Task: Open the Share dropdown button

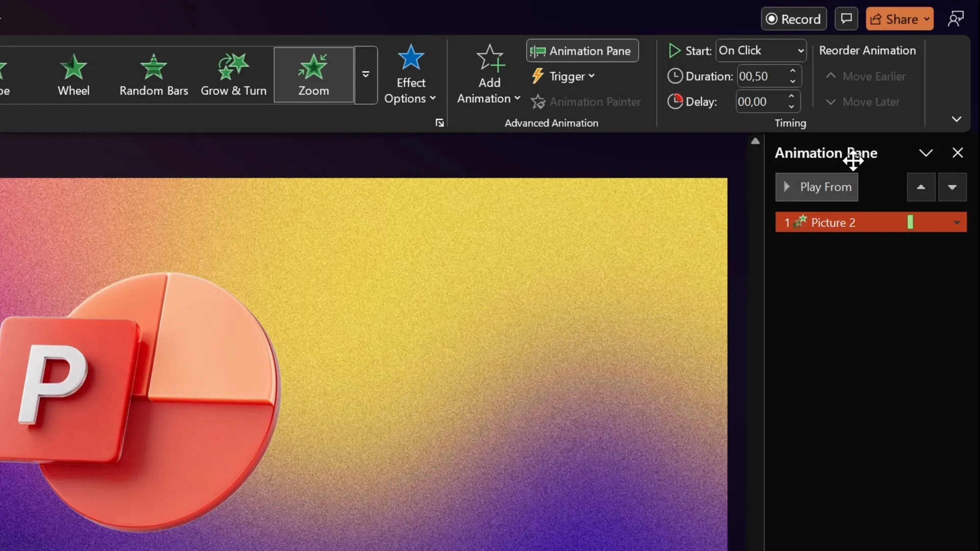Action: tap(900, 19)
